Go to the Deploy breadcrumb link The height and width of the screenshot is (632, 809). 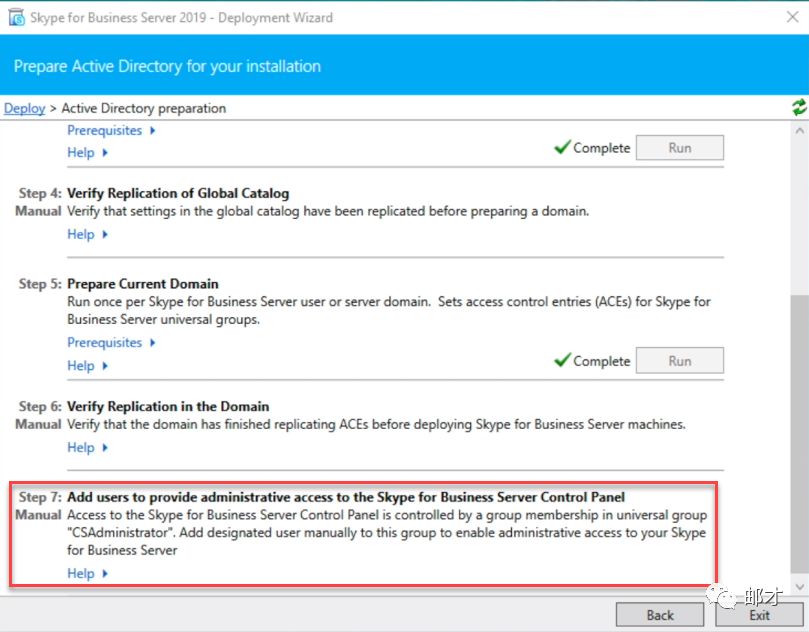click(x=24, y=108)
